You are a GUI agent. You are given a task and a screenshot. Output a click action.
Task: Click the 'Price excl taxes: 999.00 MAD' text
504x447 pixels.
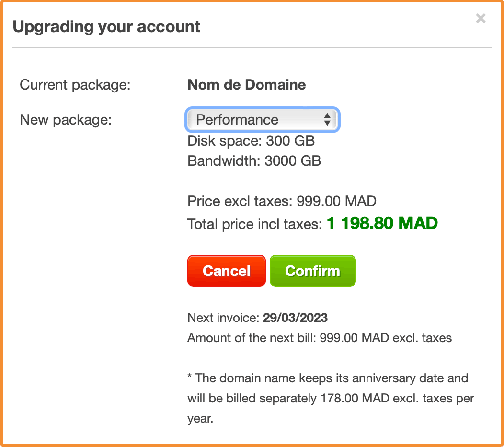click(282, 201)
